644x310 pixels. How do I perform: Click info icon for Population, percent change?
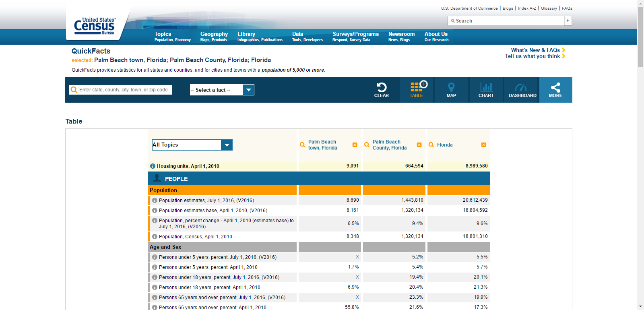(x=155, y=220)
